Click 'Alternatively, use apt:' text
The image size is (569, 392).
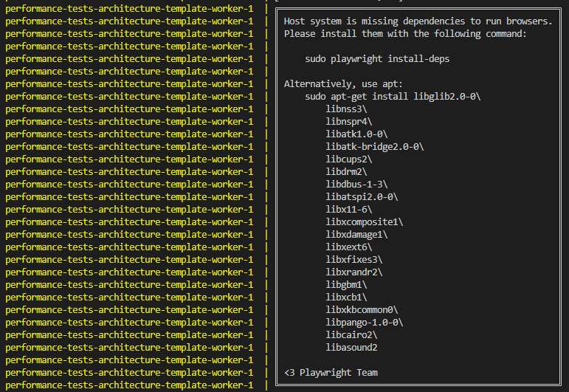click(x=343, y=84)
